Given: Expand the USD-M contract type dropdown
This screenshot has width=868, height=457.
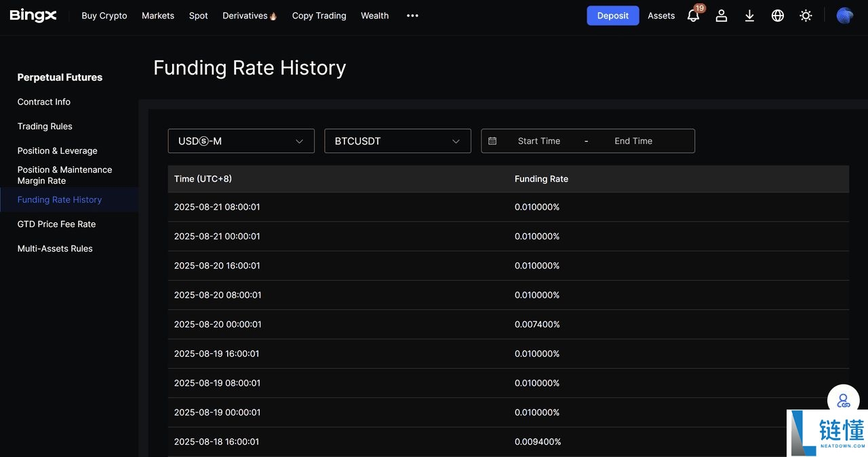Looking at the screenshot, I should click(x=241, y=141).
